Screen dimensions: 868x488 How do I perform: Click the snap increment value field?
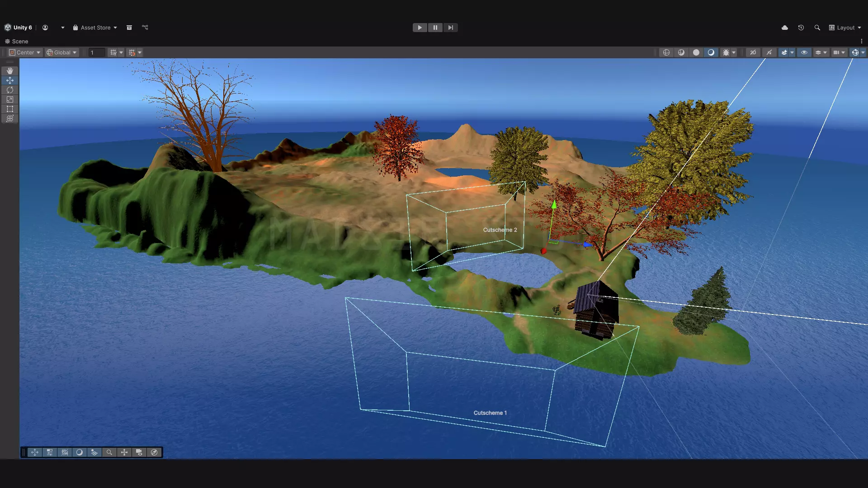pyautogui.click(x=97, y=52)
